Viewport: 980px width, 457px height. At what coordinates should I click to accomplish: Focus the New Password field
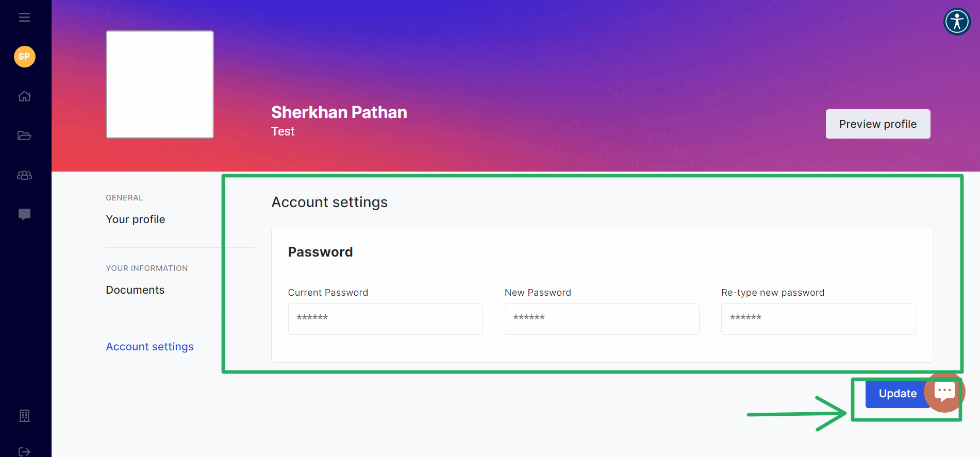tap(602, 319)
